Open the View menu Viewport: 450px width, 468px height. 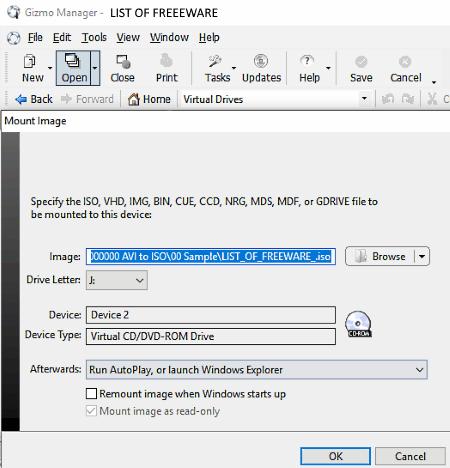pyautogui.click(x=128, y=37)
